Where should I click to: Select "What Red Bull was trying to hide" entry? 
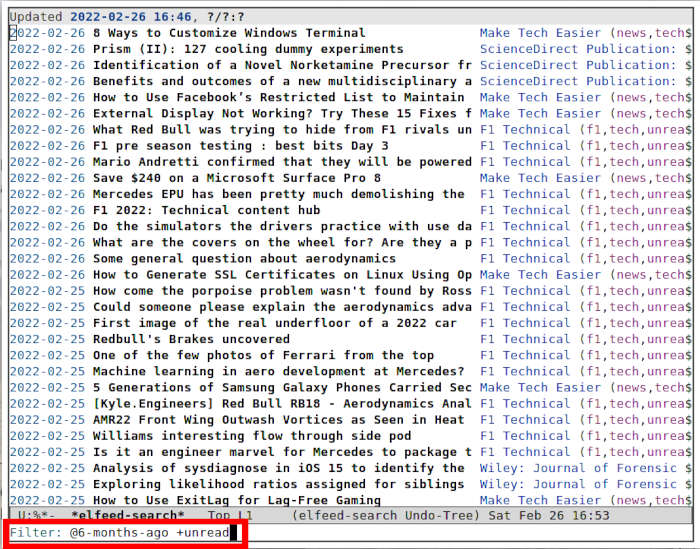(282, 129)
